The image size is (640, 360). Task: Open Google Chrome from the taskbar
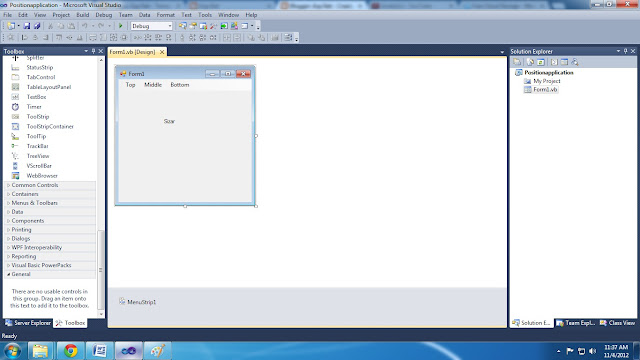click(x=70, y=351)
